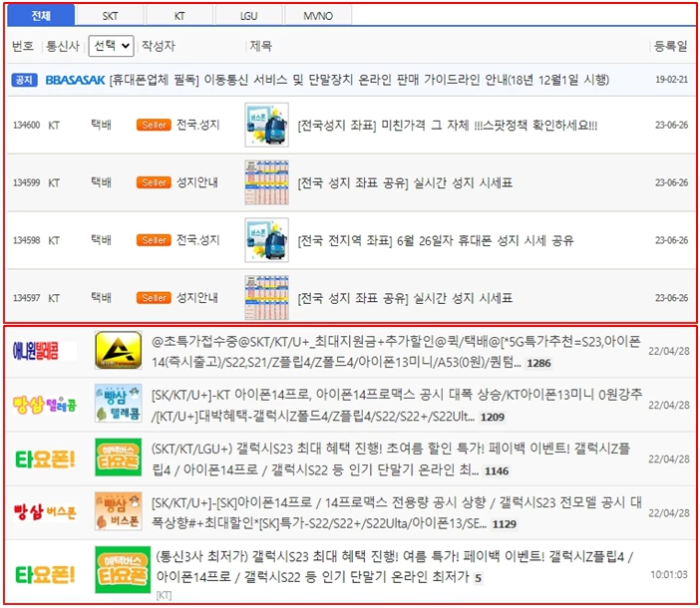700x608 pixels.
Task: Click the 공지 notice badge
Action: (24, 80)
